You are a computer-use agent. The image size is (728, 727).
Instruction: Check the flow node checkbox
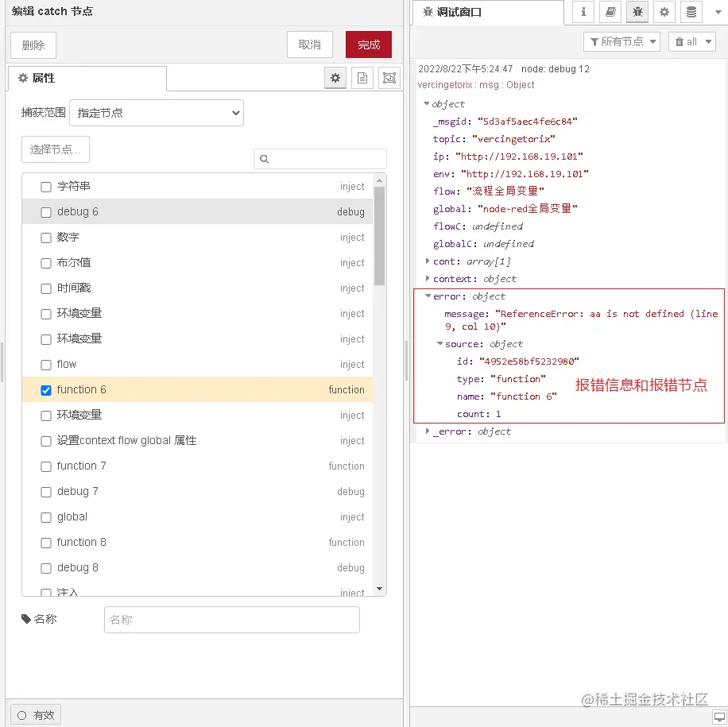coord(46,365)
